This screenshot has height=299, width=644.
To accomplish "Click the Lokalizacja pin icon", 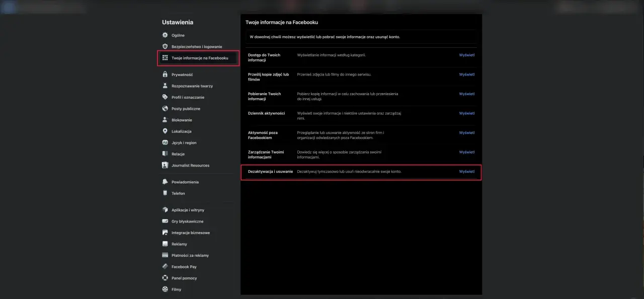I will (165, 131).
